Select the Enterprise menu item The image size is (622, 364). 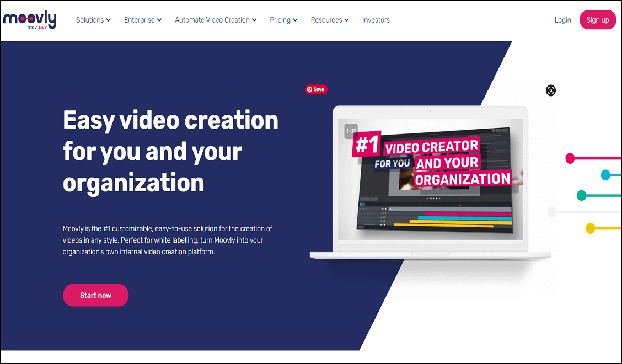click(x=142, y=20)
